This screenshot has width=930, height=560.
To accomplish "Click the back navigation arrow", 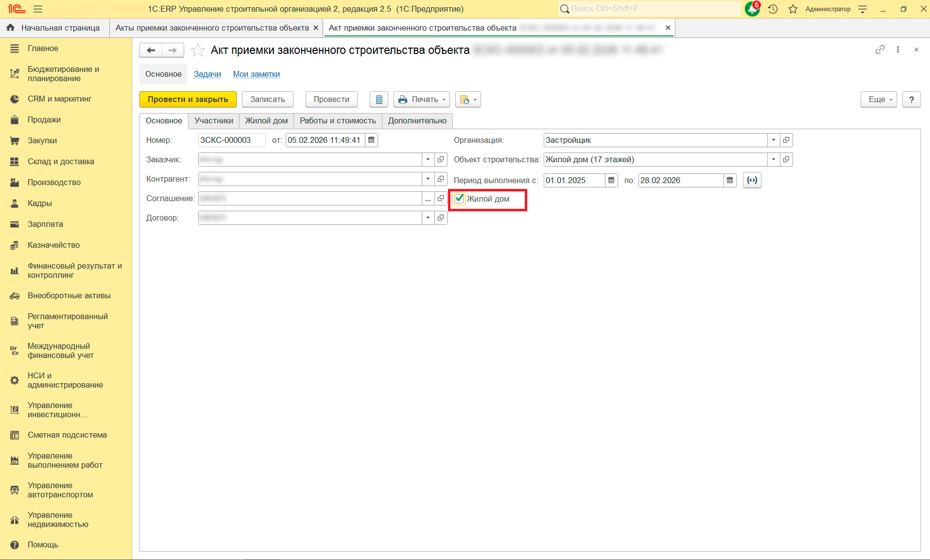I will click(151, 50).
